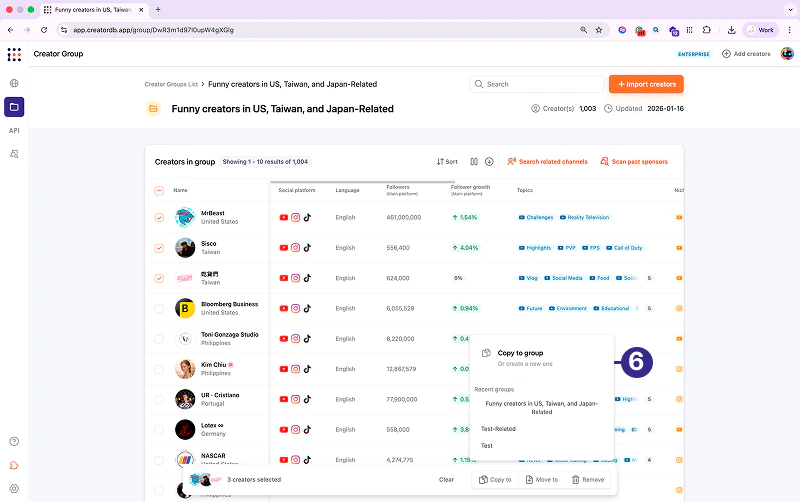Click Bloomberg Business's Instagram icon
The height and width of the screenshot is (502, 800).
[295, 309]
